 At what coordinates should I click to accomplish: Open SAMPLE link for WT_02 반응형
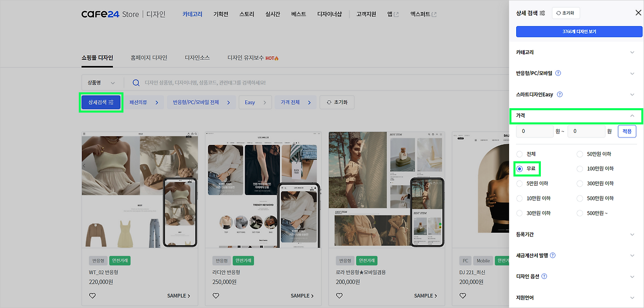click(x=179, y=296)
